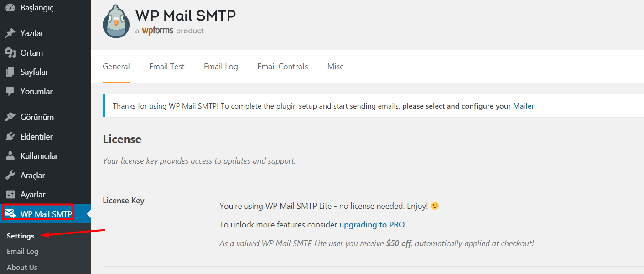Image resolution: width=644 pixels, height=274 pixels.
Task: Select the Email Controls tab
Action: (283, 67)
